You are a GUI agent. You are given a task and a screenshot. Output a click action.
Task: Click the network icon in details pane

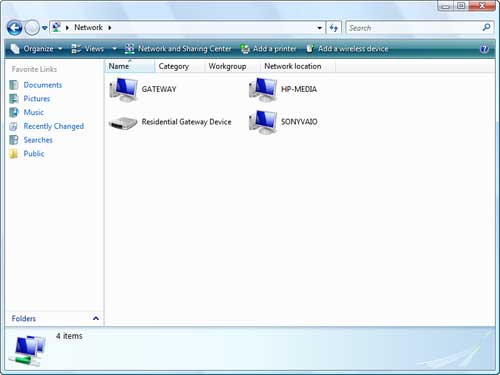pyautogui.click(x=27, y=350)
